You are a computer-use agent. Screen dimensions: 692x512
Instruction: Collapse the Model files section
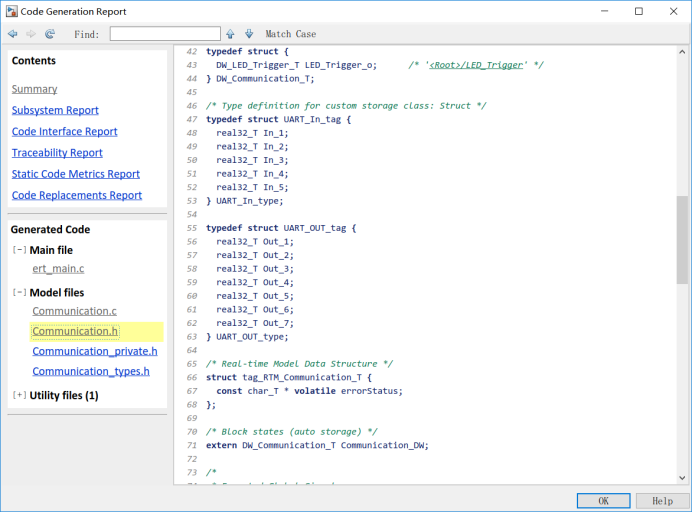click(x=19, y=292)
